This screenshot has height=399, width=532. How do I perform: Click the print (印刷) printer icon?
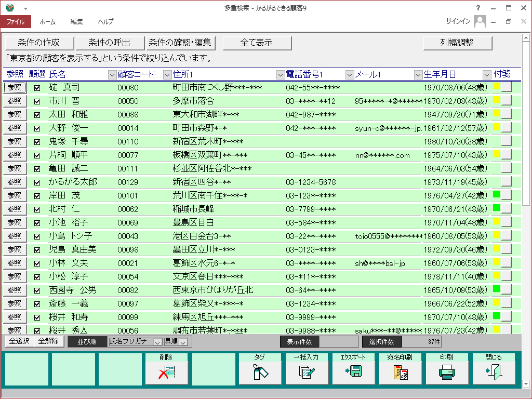coord(447,372)
